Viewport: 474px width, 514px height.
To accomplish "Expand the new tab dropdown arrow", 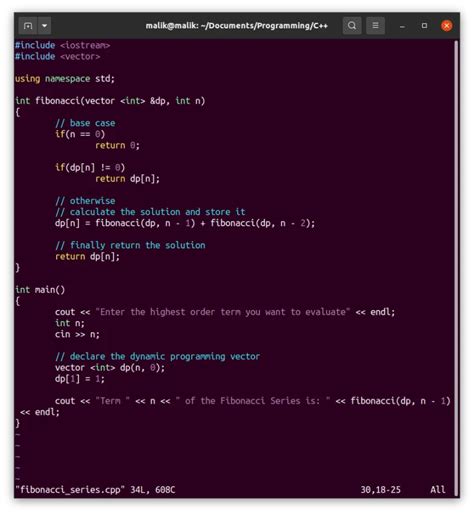I will point(44,26).
